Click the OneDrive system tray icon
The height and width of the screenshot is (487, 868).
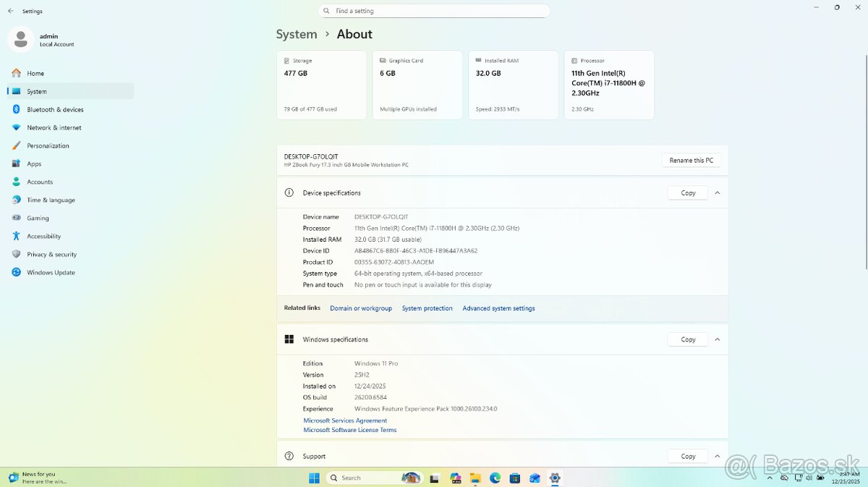(783, 478)
